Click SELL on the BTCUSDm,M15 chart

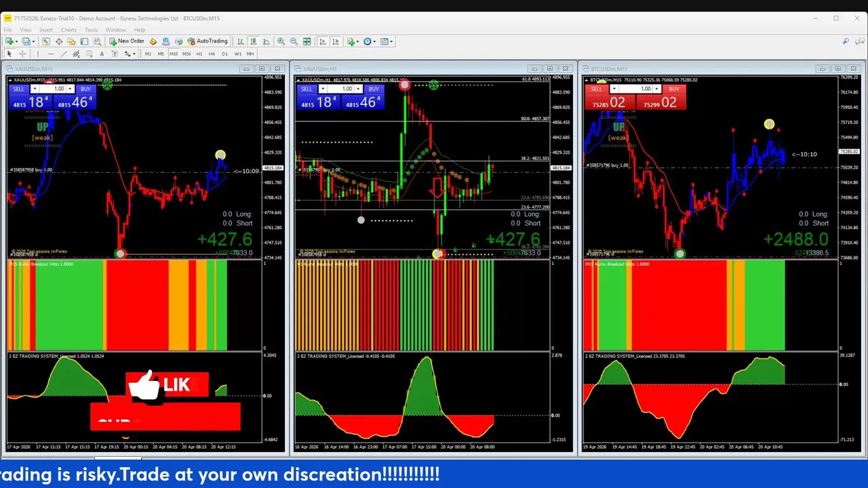point(596,89)
